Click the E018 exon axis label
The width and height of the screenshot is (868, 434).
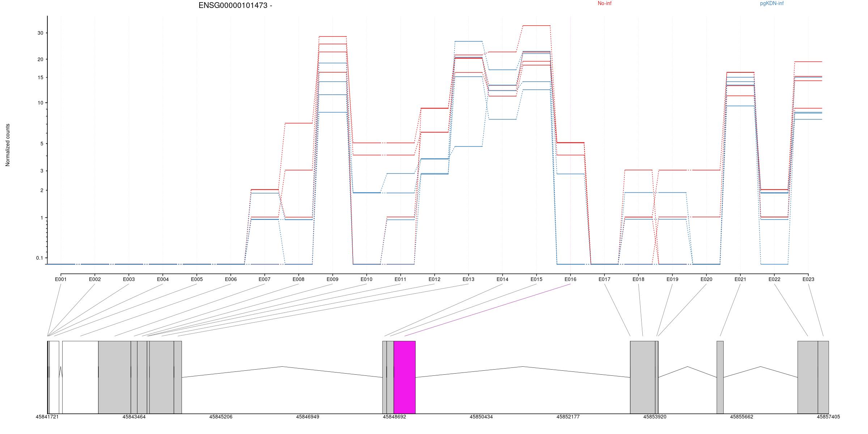638,279
